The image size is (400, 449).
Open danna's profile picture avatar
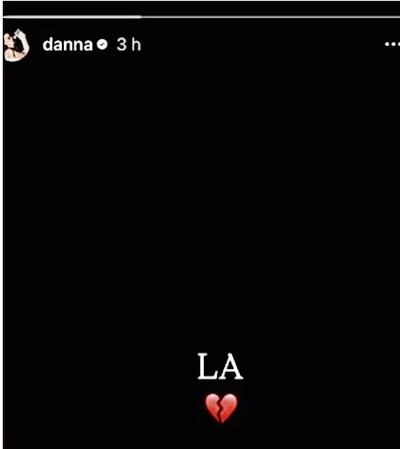pos(16,45)
